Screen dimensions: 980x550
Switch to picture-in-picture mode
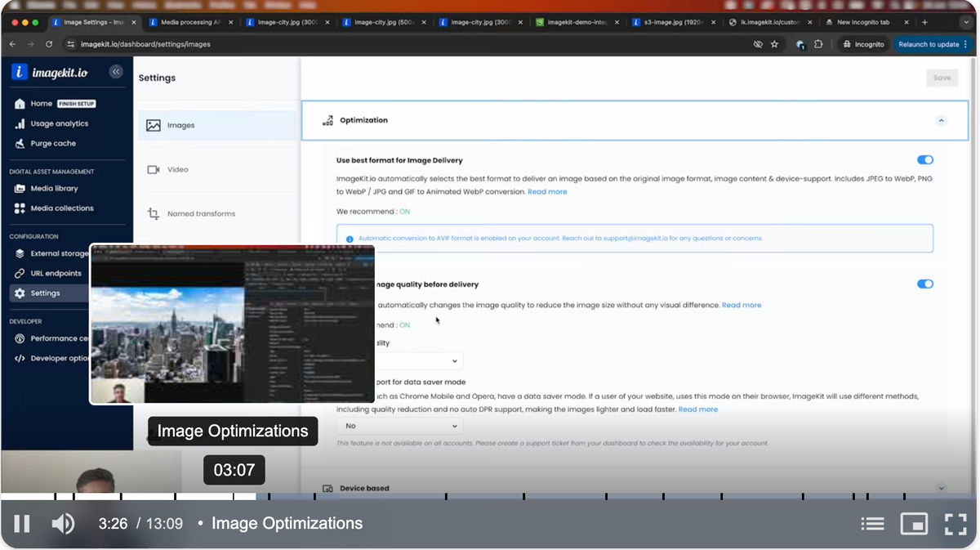coord(915,524)
